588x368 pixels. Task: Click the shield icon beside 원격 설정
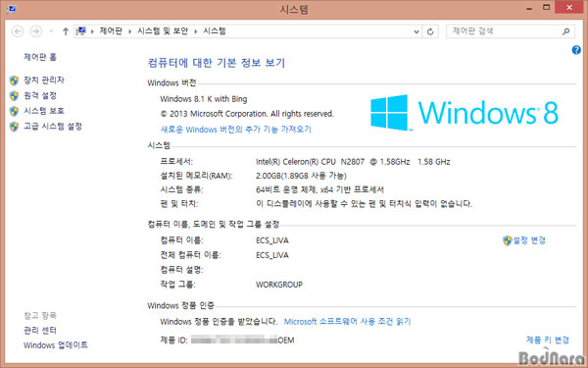pyautogui.click(x=15, y=95)
